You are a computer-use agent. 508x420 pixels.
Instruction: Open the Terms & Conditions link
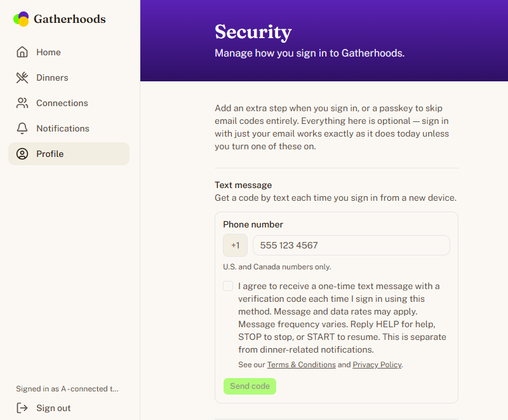pyautogui.click(x=301, y=365)
